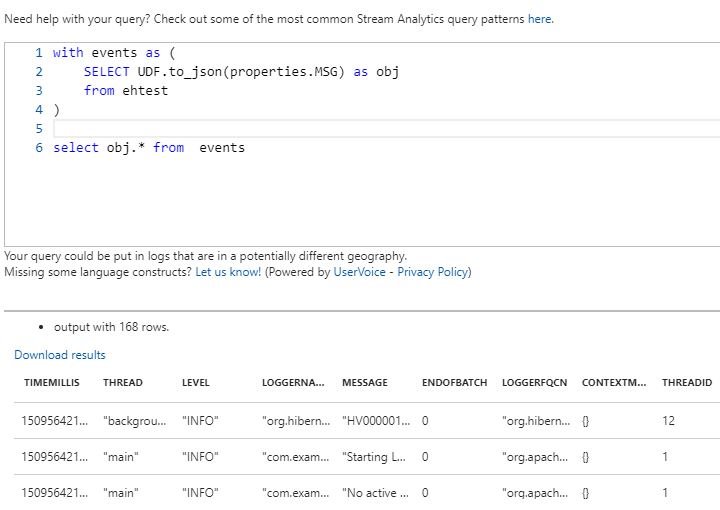Click Download results link
This screenshot has width=720, height=510.
(60, 355)
